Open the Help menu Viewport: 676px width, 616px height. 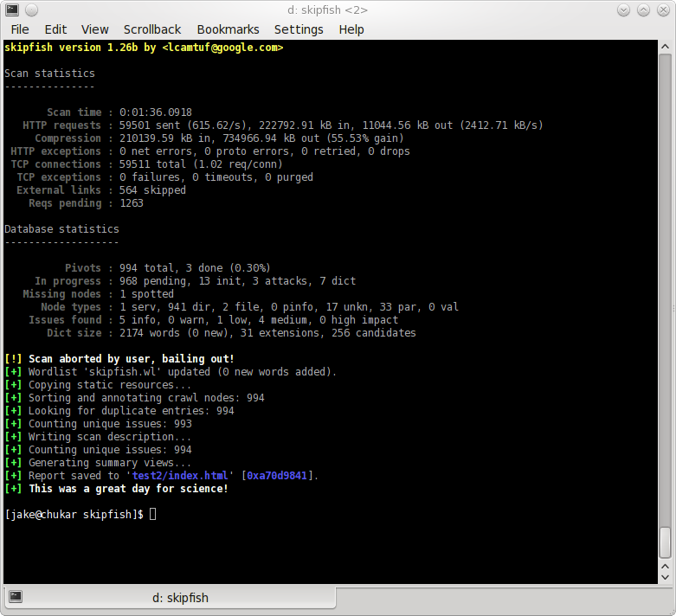point(351,29)
